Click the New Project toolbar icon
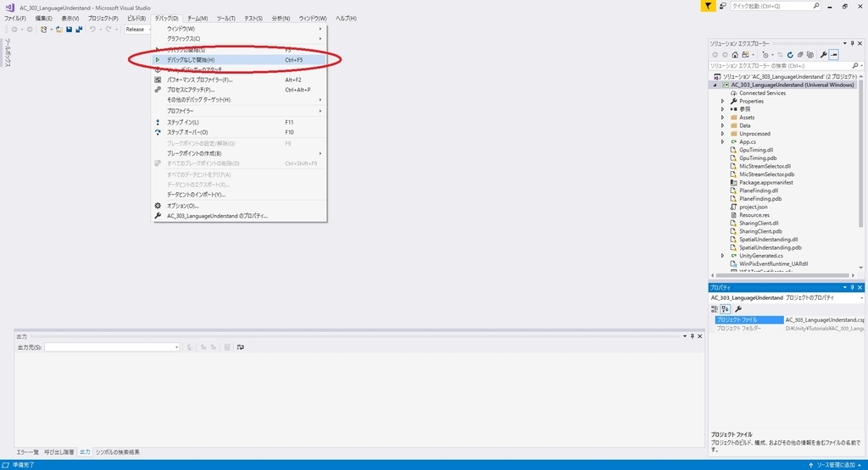This screenshot has width=868, height=470. (44, 30)
